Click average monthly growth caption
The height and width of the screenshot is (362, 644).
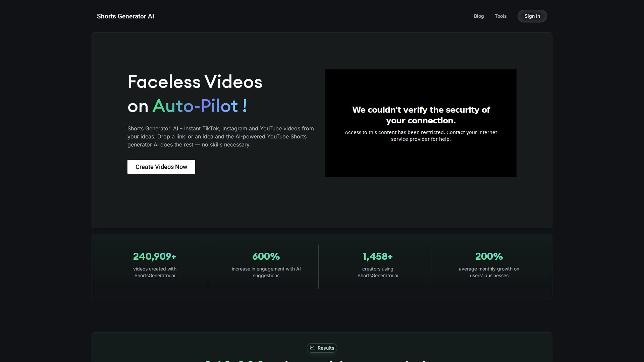[x=489, y=272]
